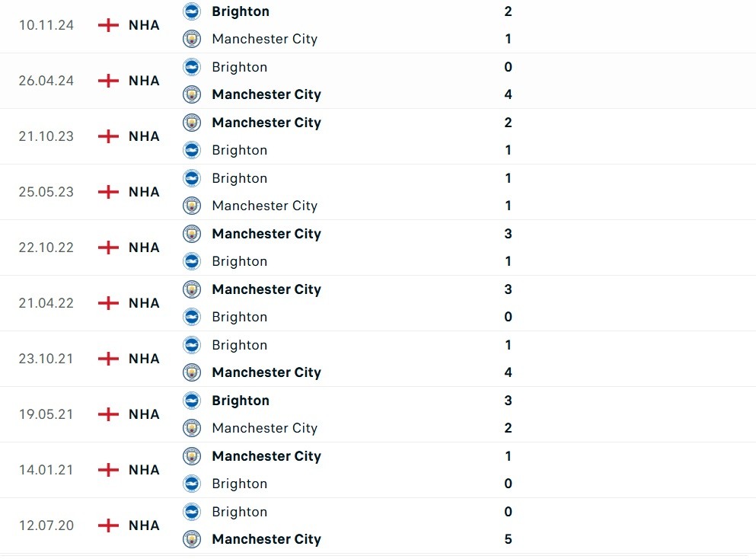
Task: Open Manchester City name in the 21.10.23 match
Action: point(266,123)
